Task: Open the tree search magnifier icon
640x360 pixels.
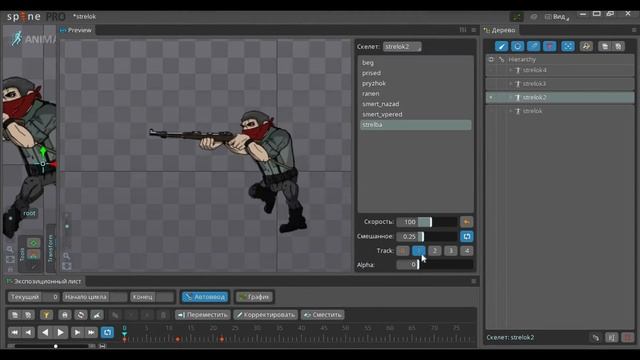Action: point(586,46)
